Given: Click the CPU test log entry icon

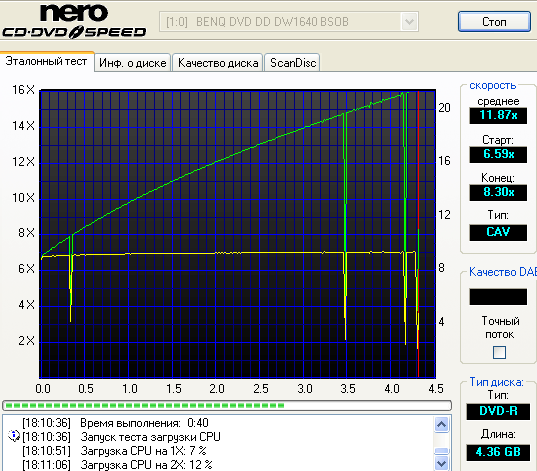Looking at the screenshot, I should click(14, 436).
